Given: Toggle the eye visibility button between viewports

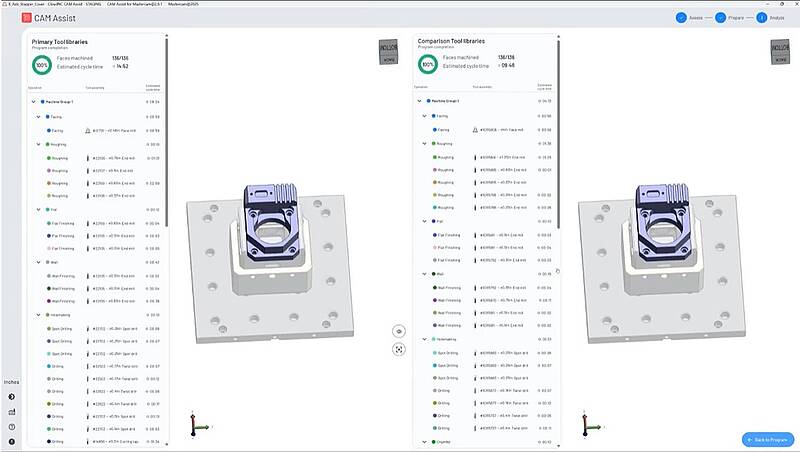Looking at the screenshot, I should pyautogui.click(x=399, y=330).
